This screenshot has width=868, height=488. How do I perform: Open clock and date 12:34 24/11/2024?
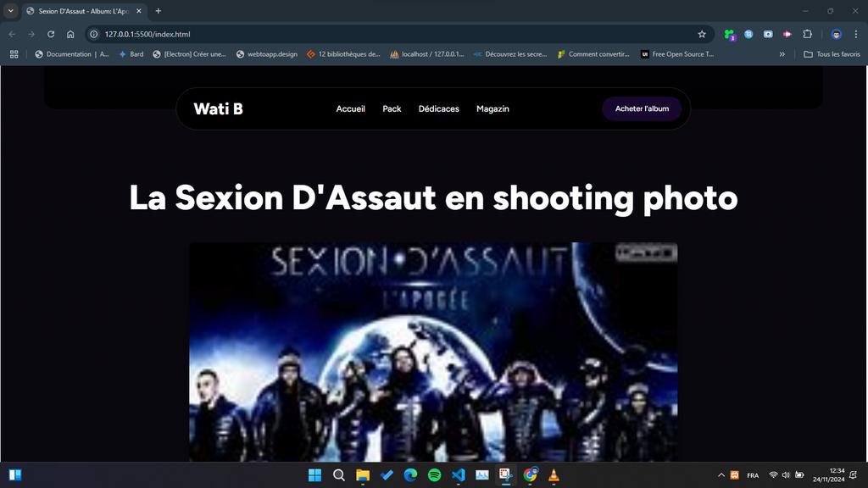point(829,475)
